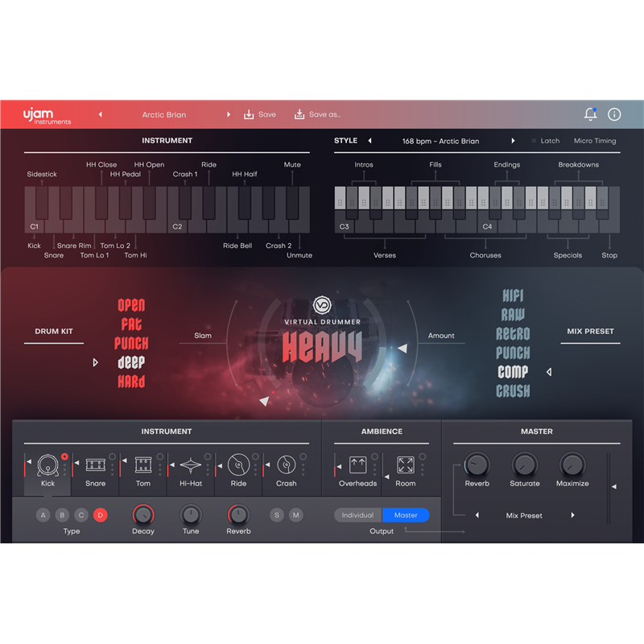Screen dimensions: 644x644
Task: Click the ujam Instruments logo
Action: pos(47,115)
